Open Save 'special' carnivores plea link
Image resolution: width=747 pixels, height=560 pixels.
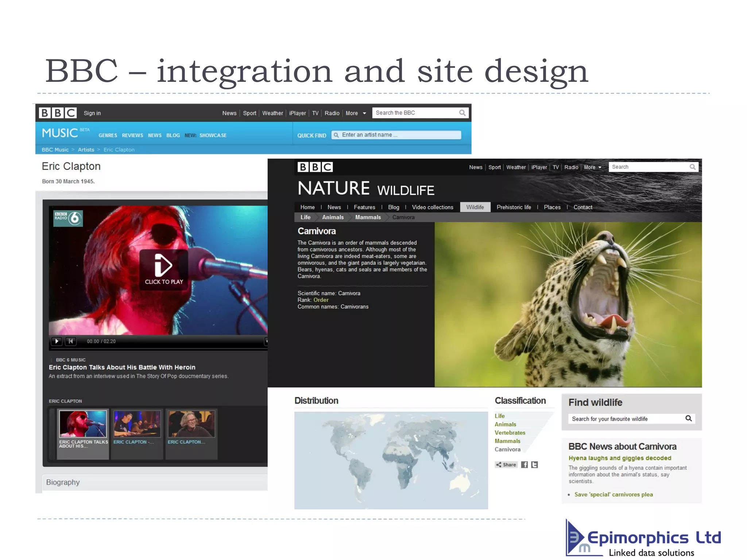tap(614, 494)
